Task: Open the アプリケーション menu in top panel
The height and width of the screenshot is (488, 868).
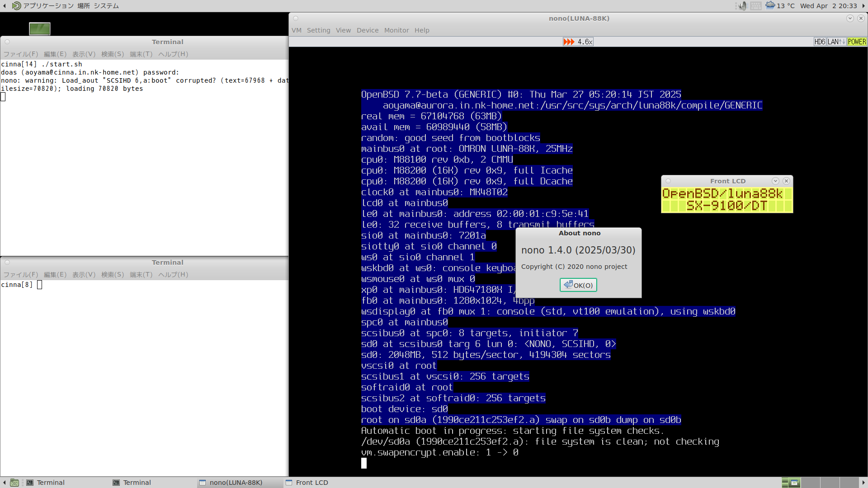Action: [43, 6]
